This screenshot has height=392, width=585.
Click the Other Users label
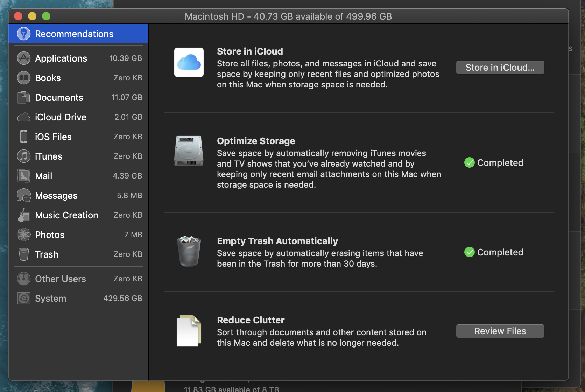(61, 279)
